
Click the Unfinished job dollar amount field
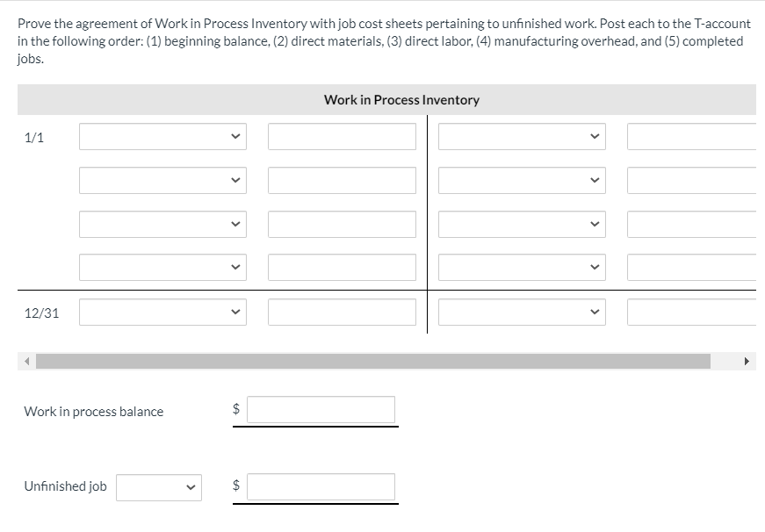tap(320, 486)
